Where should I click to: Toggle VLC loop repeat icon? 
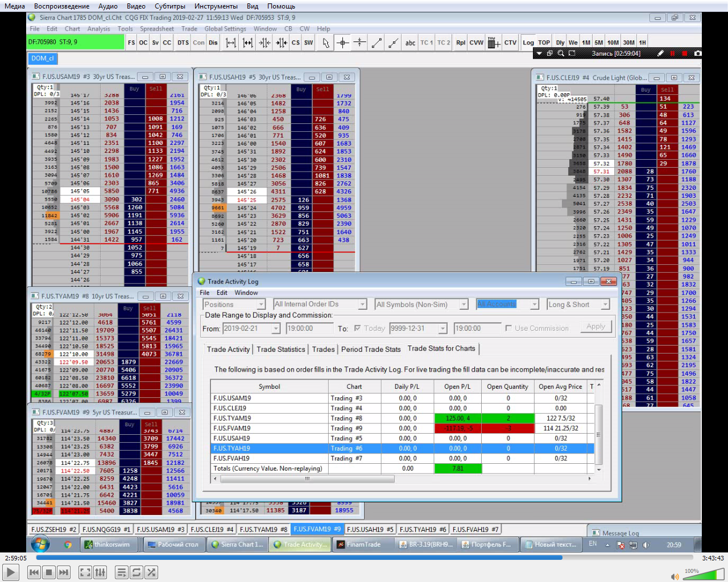[x=136, y=572]
